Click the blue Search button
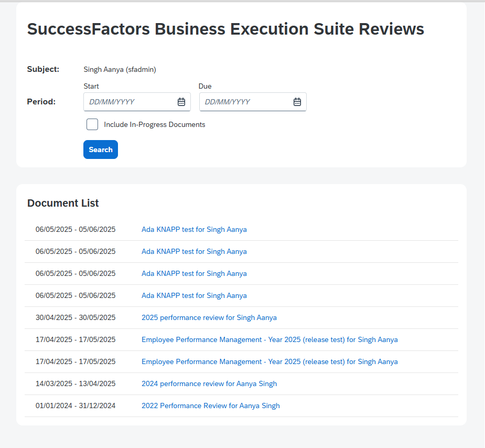485x448 pixels. 101,150
